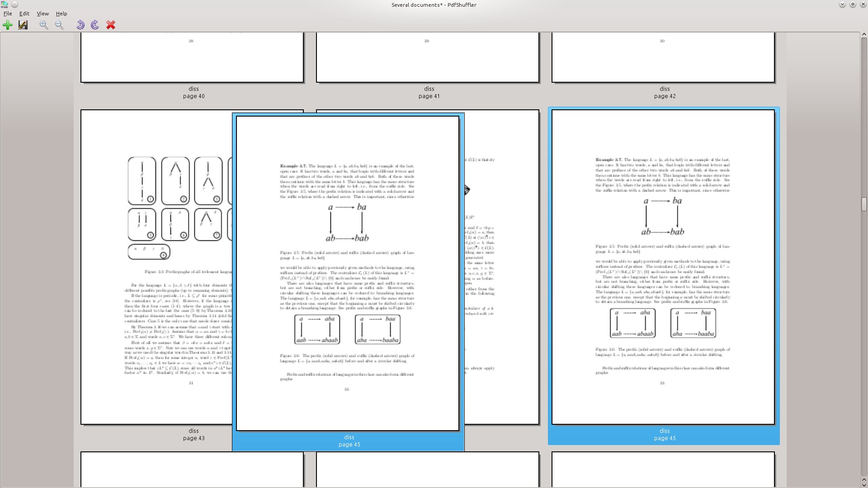Select the page 41 thumbnail
Screen dimensions: 868x488
tap(428, 57)
